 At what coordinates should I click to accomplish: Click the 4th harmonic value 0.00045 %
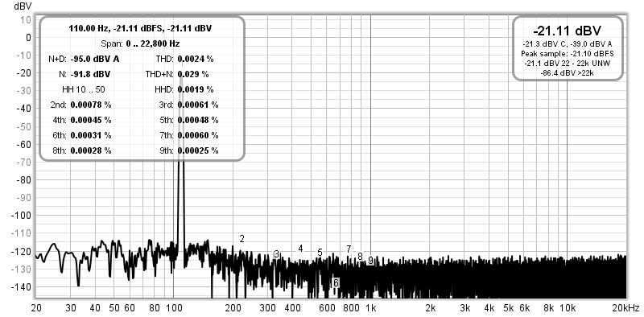point(91,120)
